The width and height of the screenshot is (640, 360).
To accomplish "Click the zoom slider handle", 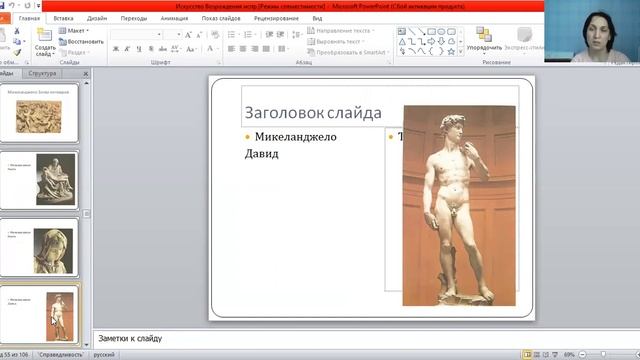I will (x=603, y=355).
